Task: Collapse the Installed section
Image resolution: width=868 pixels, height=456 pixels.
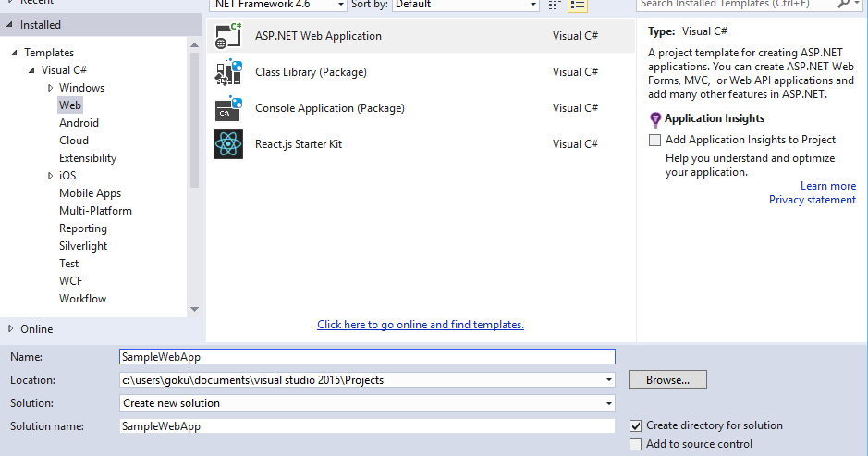Action: click(9, 24)
